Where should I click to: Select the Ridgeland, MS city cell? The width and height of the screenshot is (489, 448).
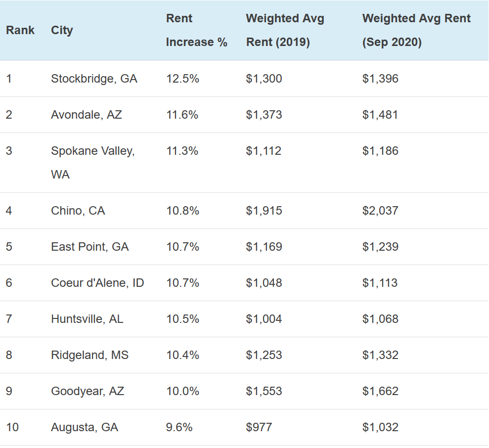coord(89,355)
